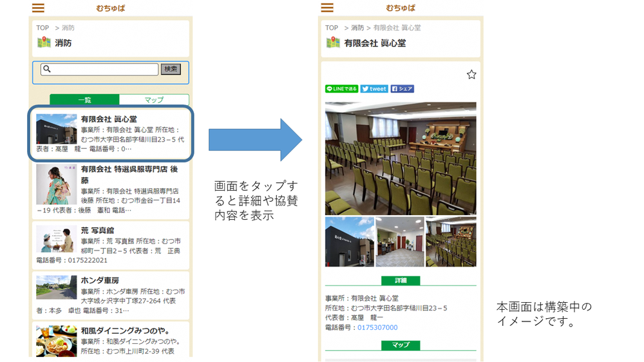Click the magnifier icon in search box

(47, 69)
